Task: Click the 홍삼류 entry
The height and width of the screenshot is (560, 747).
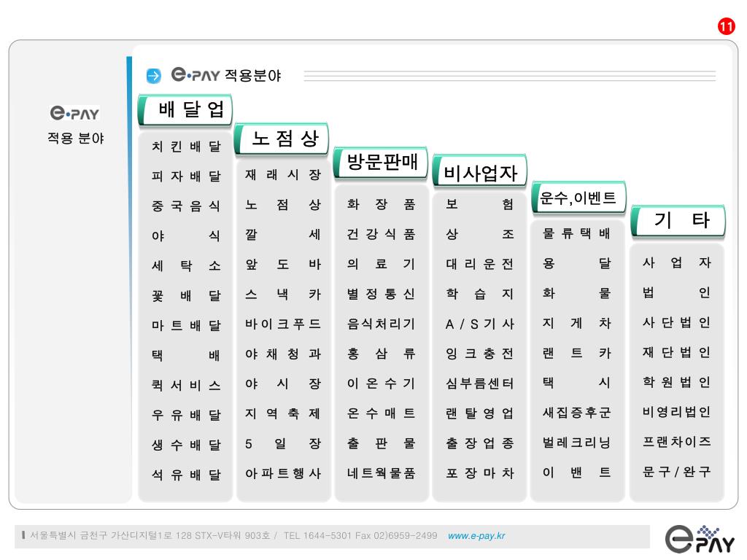Action: tap(381, 354)
